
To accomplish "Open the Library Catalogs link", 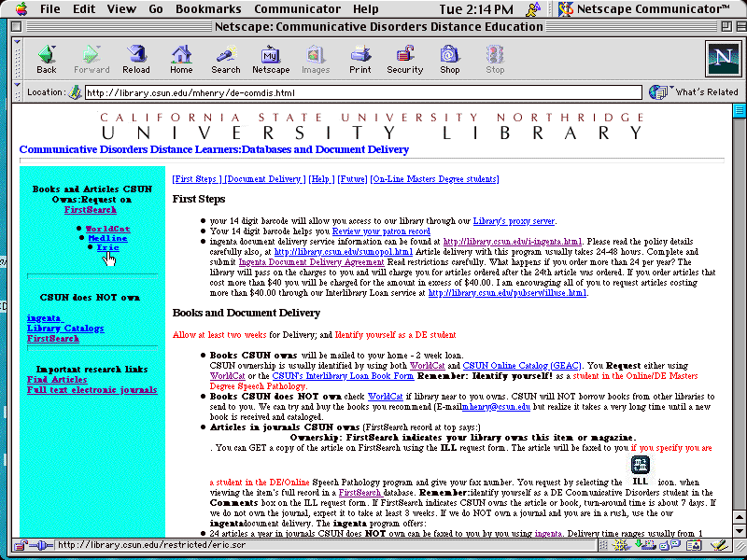I will [65, 329].
